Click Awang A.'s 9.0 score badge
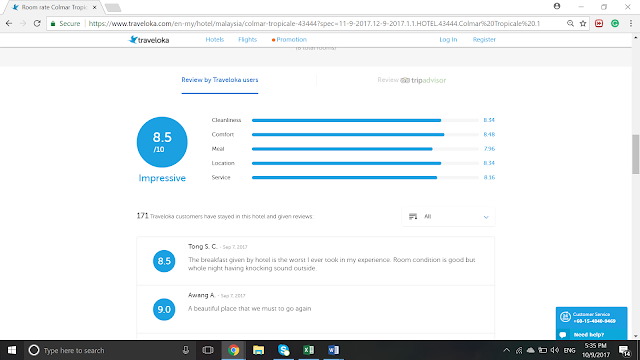640x360 pixels. pyautogui.click(x=164, y=309)
